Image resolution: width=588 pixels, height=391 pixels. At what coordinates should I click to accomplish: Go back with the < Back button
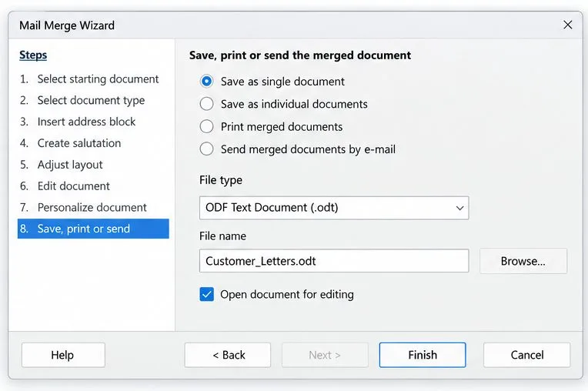[x=227, y=355]
